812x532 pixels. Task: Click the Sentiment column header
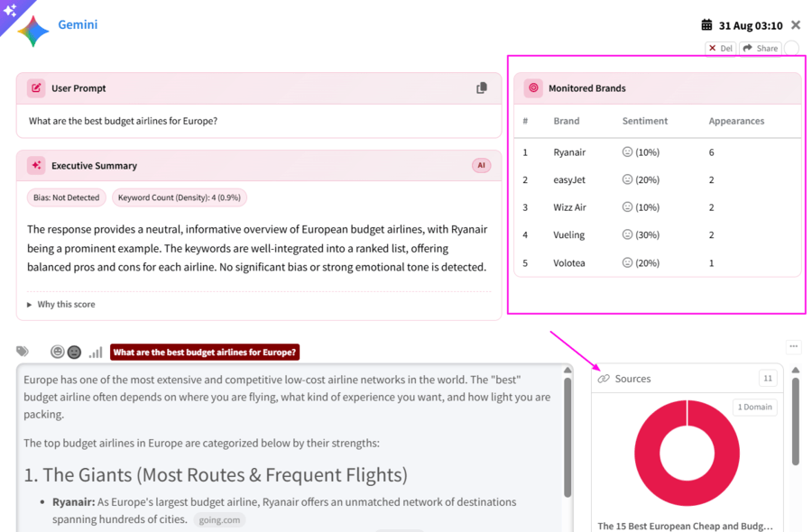point(645,121)
